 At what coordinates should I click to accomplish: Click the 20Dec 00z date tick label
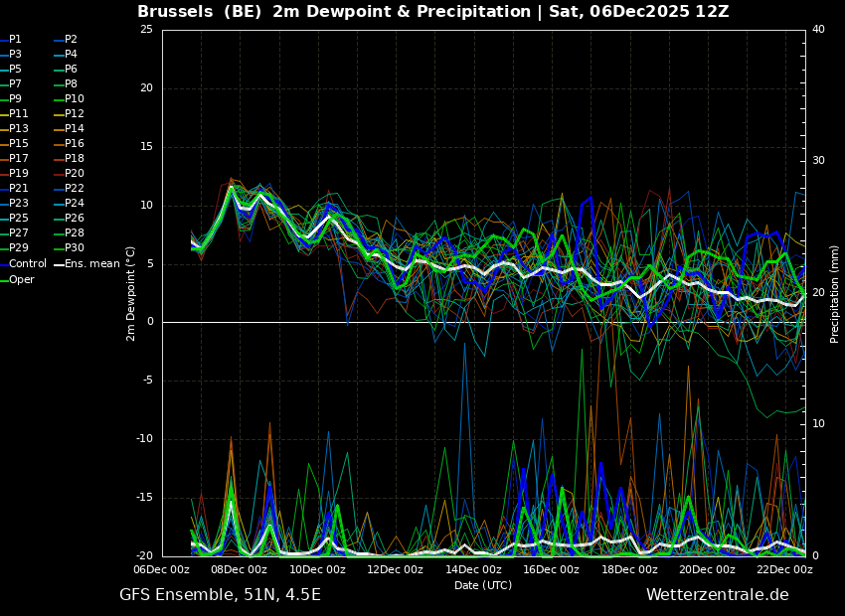point(707,570)
